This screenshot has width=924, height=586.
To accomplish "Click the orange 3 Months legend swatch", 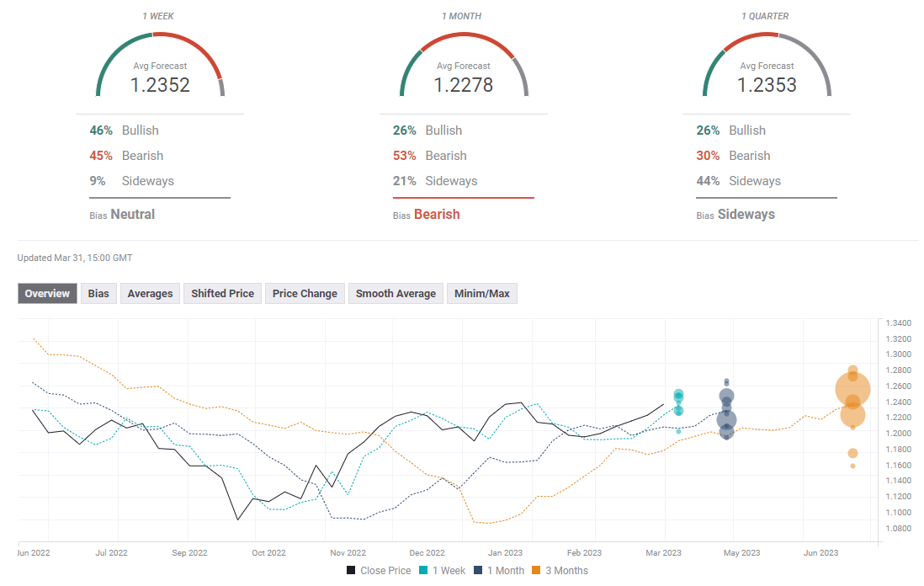I will 536,571.
